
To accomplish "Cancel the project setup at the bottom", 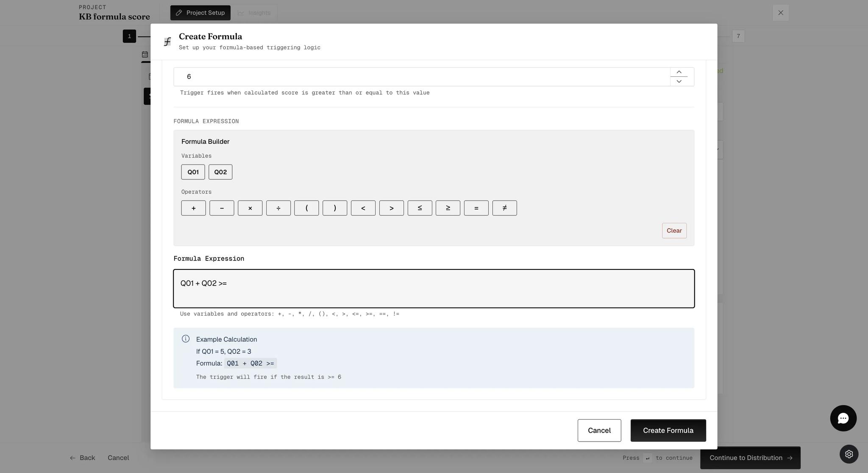I will pyautogui.click(x=118, y=458).
